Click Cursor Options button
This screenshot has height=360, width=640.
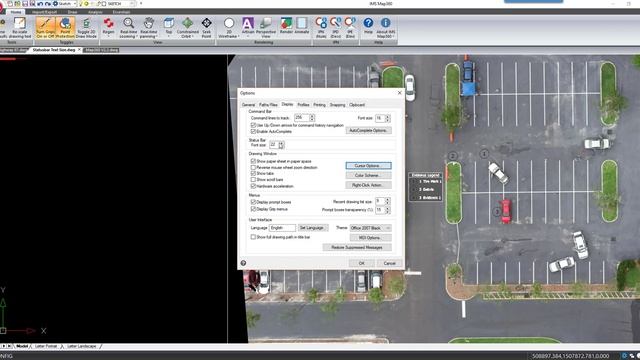(369, 166)
